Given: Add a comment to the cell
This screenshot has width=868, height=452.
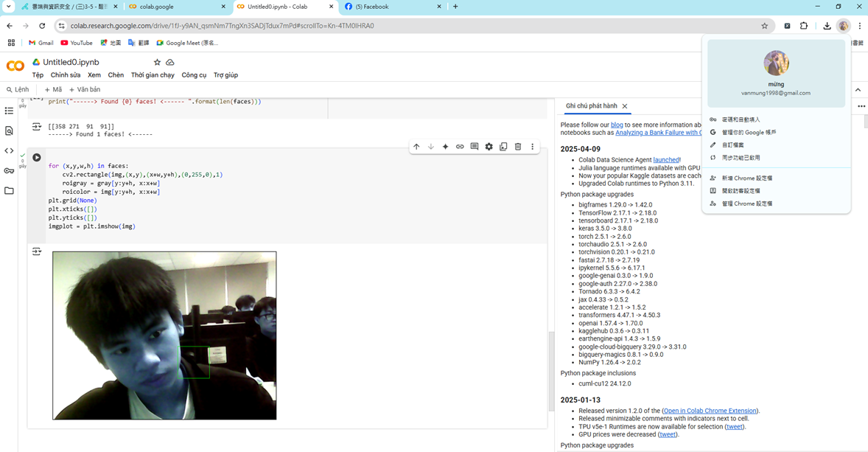Looking at the screenshot, I should point(475,147).
